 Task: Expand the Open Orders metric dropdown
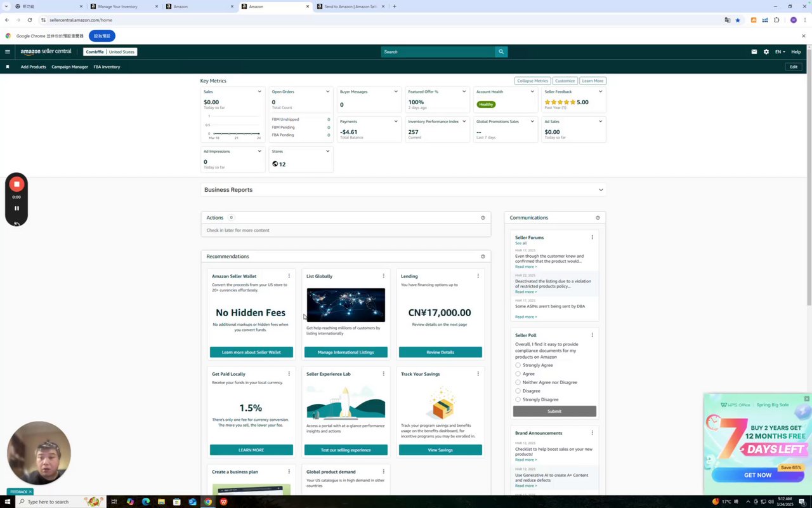pos(327,91)
